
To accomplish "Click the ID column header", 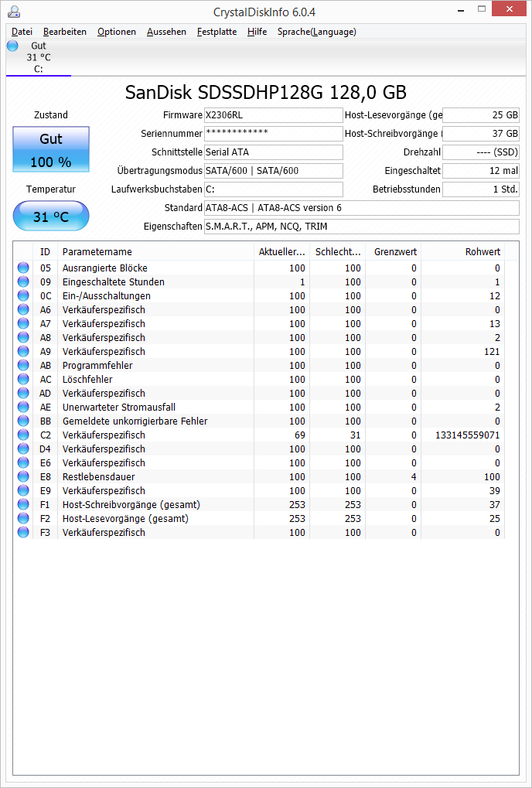I will click(45, 252).
